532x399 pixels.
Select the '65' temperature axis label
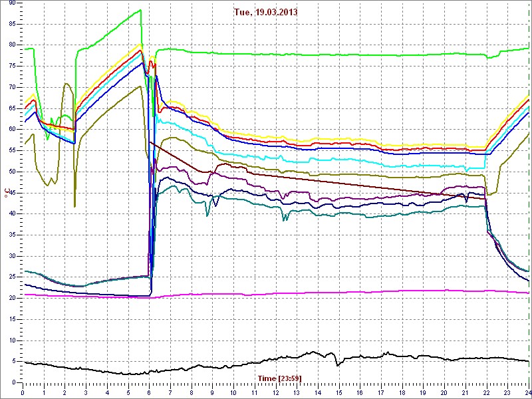pyautogui.click(x=11, y=108)
